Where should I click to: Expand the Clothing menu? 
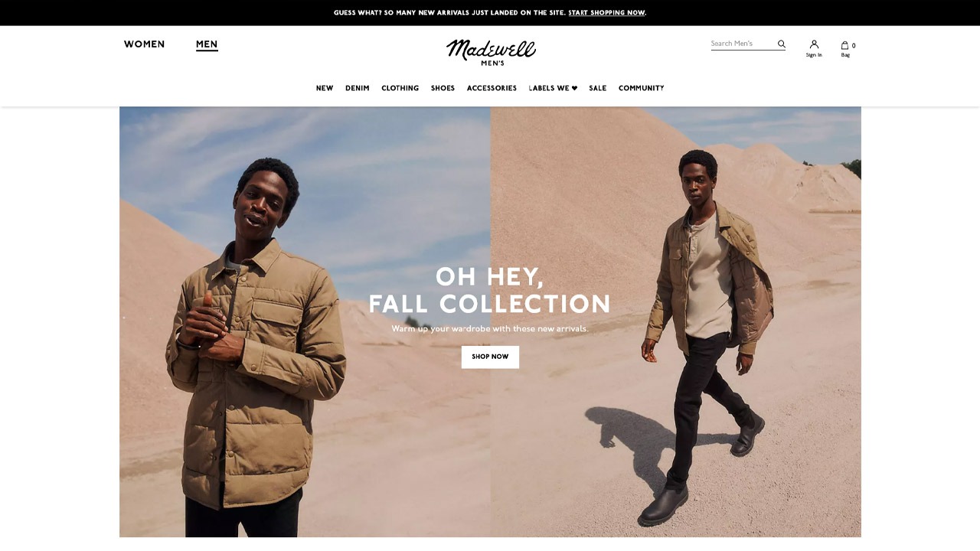point(400,89)
